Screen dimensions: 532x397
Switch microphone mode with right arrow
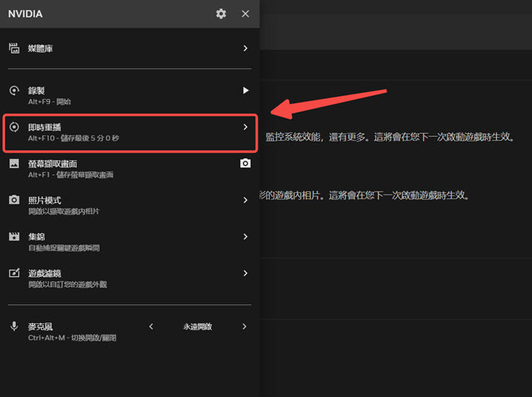pos(245,326)
